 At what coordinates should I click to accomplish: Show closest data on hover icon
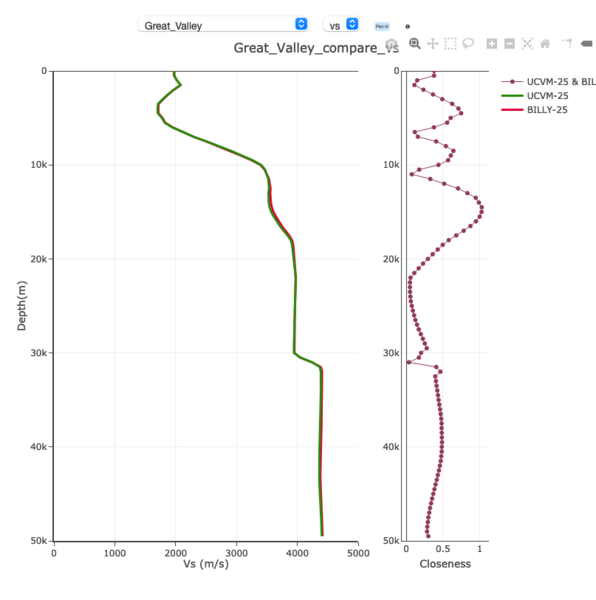(x=586, y=44)
